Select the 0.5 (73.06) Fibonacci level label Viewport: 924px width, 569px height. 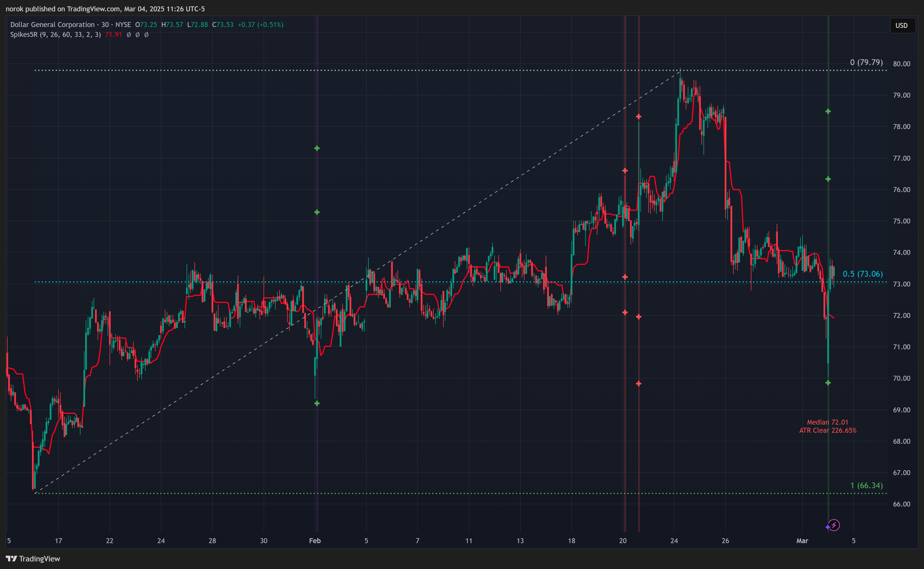click(x=862, y=273)
